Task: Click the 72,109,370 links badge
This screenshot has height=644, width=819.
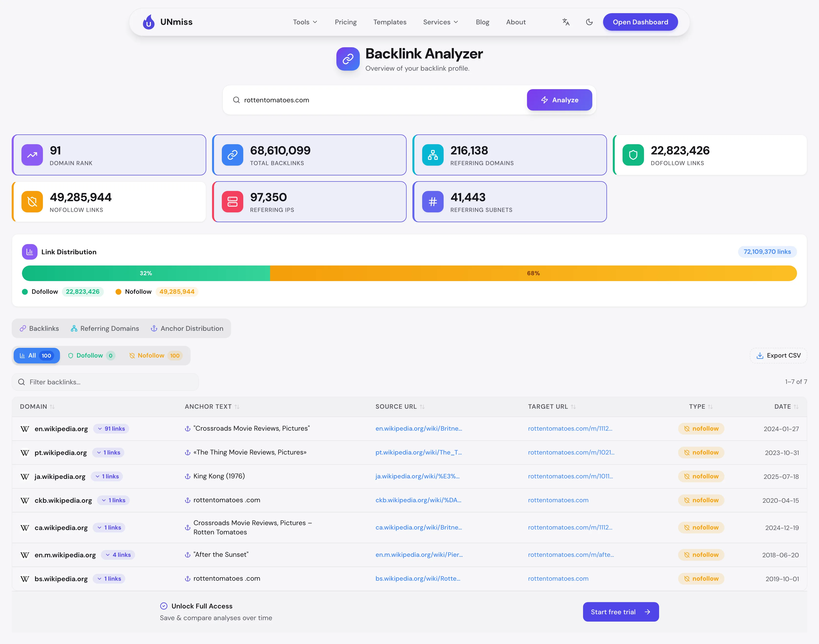Action: [x=767, y=252]
